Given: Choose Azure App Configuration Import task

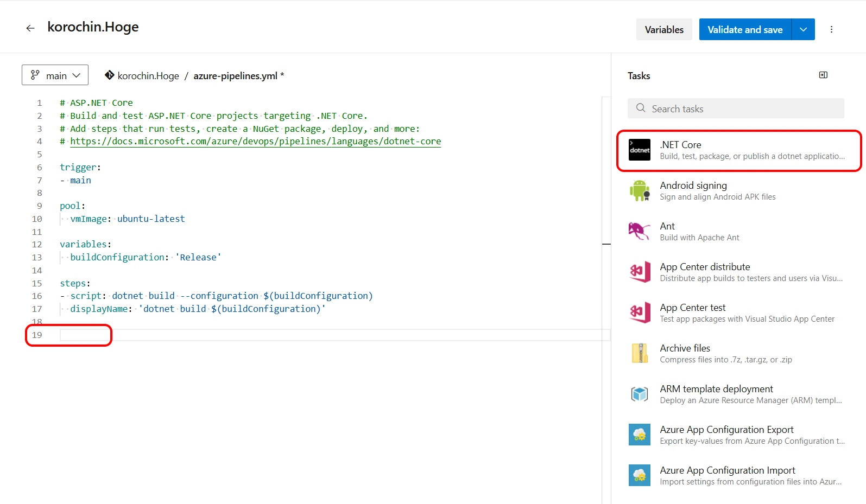Looking at the screenshot, I should 747,476.
